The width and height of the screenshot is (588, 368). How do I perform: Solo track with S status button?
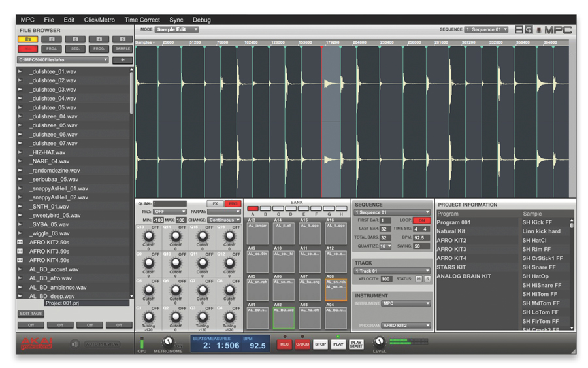pyautogui.click(x=427, y=278)
